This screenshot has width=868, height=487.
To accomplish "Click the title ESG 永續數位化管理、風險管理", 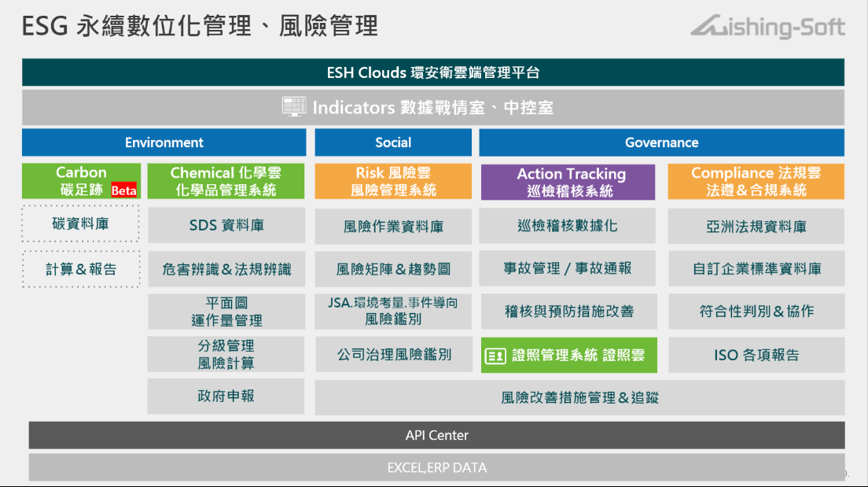I will [200, 26].
